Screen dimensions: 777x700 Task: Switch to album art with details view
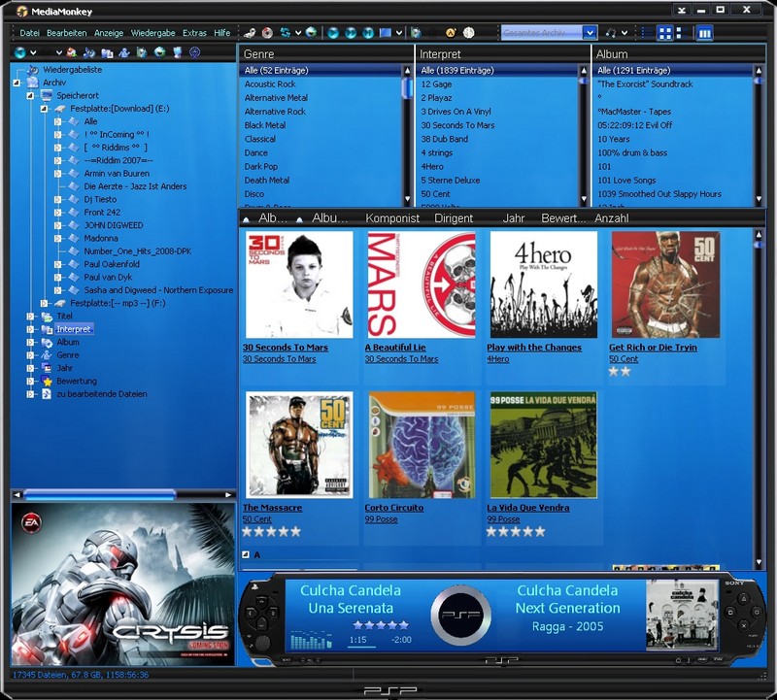[x=681, y=33]
